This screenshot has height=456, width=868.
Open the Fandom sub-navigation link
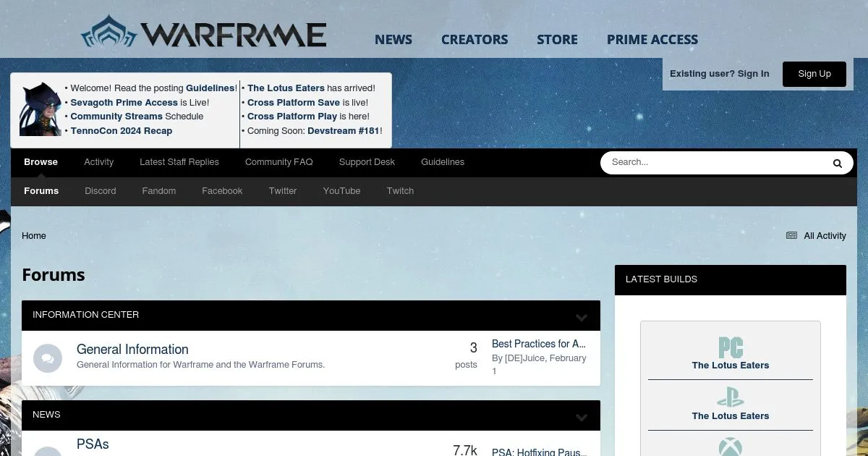(x=159, y=191)
